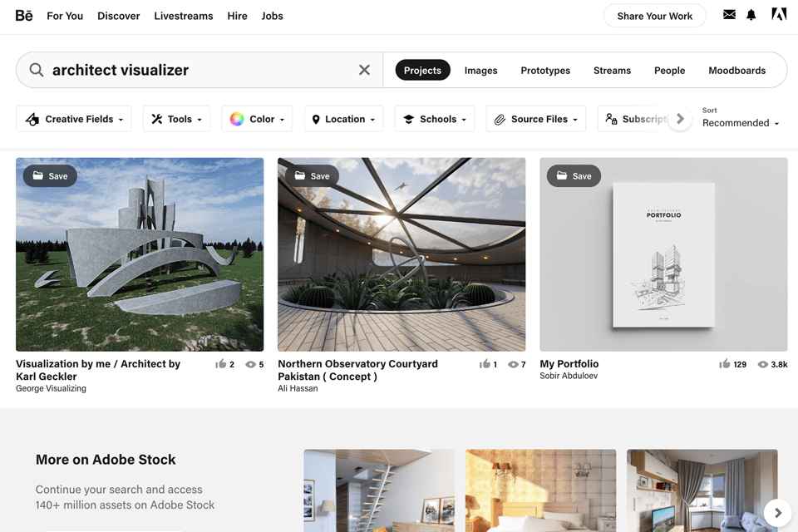This screenshot has width=798, height=532.
Task: Visit George Visualizing's profile
Action: (51, 388)
